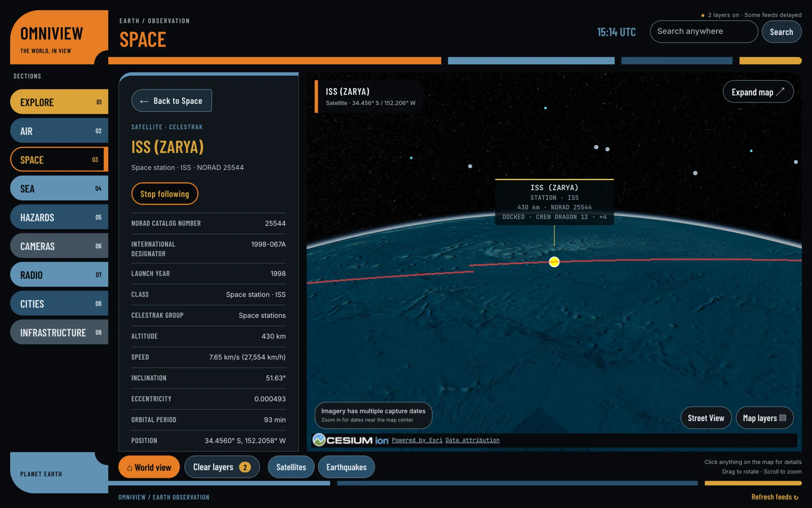
Task: Toggle the Earthquakes layer
Action: (x=346, y=467)
